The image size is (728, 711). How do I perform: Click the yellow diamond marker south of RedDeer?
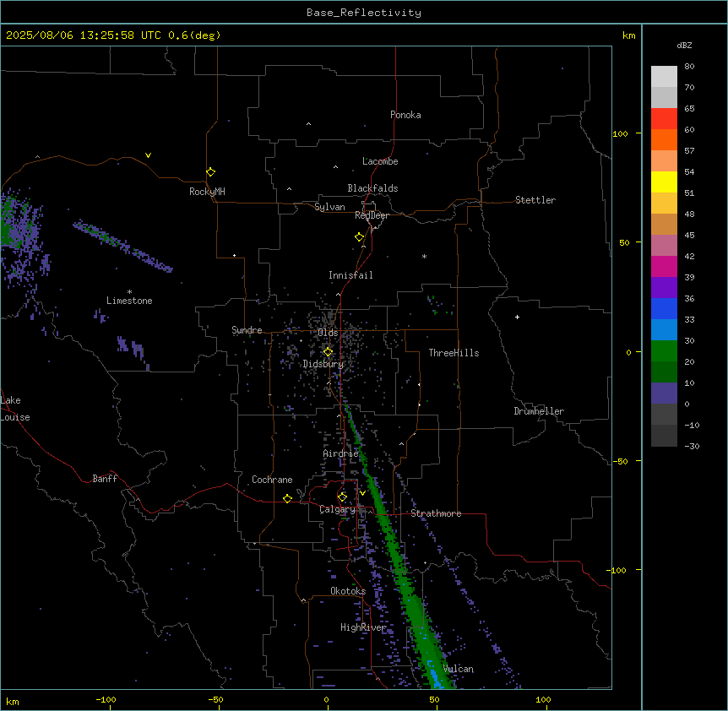(x=359, y=236)
